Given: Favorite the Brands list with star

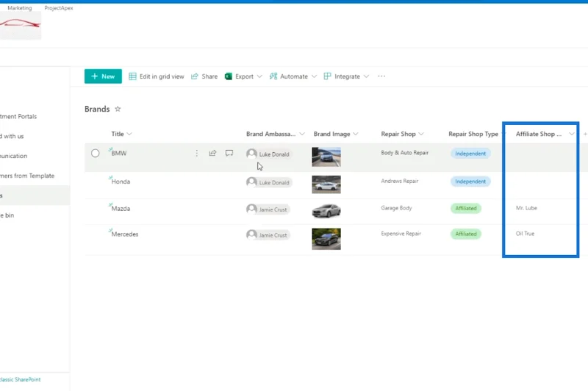Looking at the screenshot, I should click(118, 109).
